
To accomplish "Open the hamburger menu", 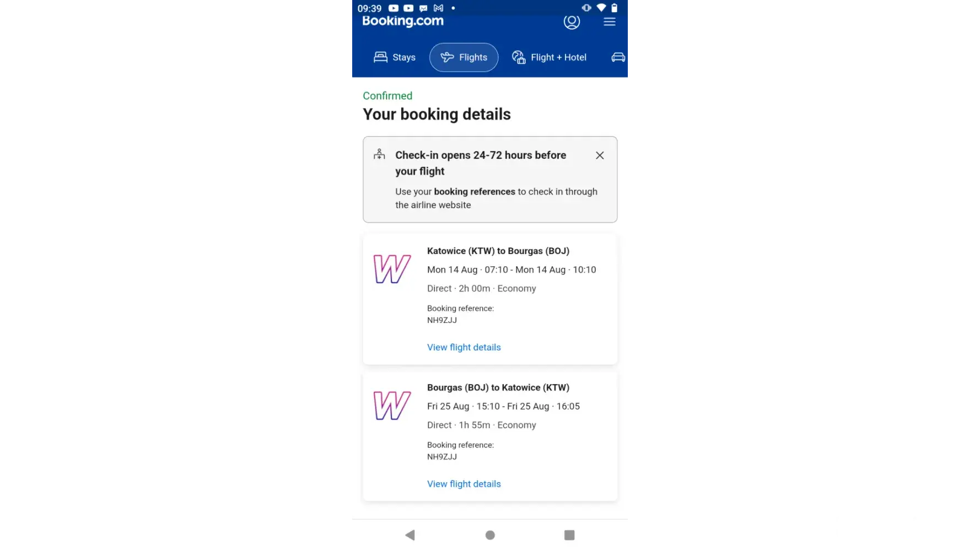I will point(609,22).
